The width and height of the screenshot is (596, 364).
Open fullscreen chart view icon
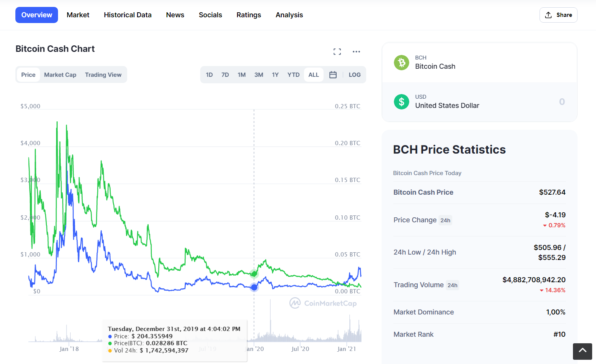pyautogui.click(x=337, y=51)
